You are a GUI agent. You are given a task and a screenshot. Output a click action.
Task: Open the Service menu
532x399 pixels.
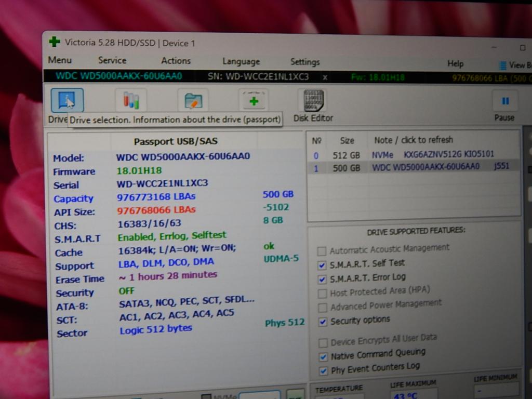112,60
